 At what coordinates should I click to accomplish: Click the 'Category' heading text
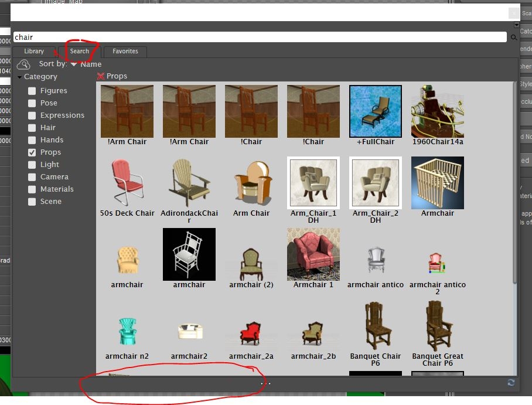coord(40,77)
